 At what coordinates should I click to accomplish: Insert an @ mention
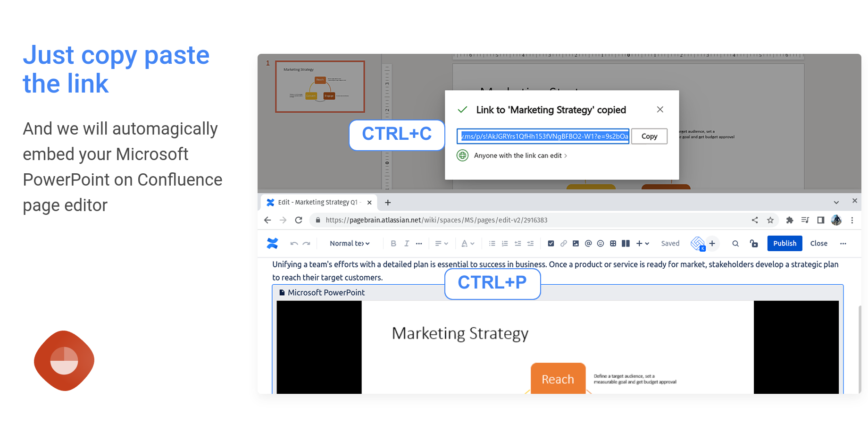tap(588, 243)
